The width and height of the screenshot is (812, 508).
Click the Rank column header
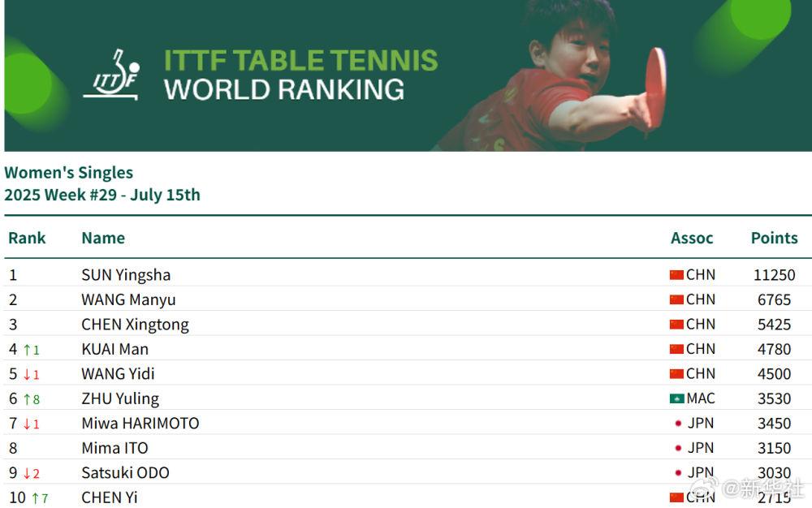tap(27, 238)
